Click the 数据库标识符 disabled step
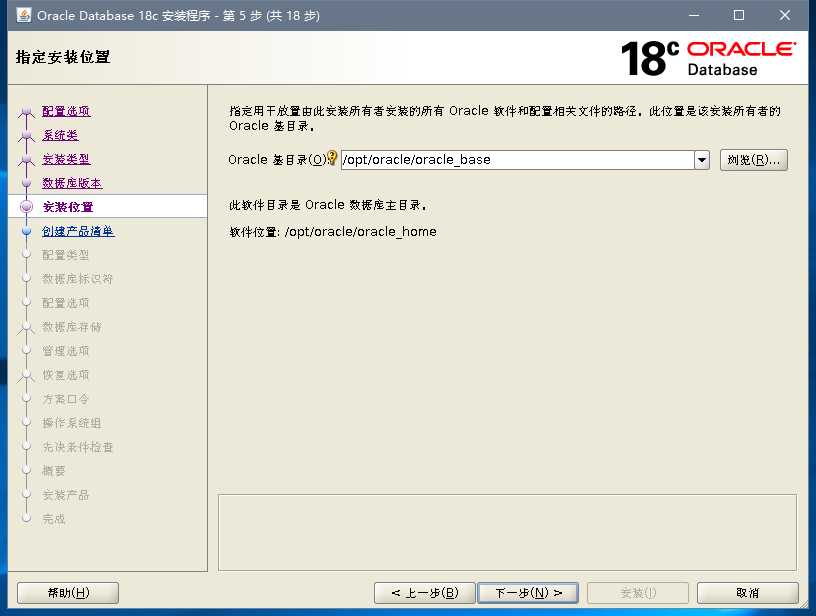The height and width of the screenshot is (616, 816). (77, 279)
